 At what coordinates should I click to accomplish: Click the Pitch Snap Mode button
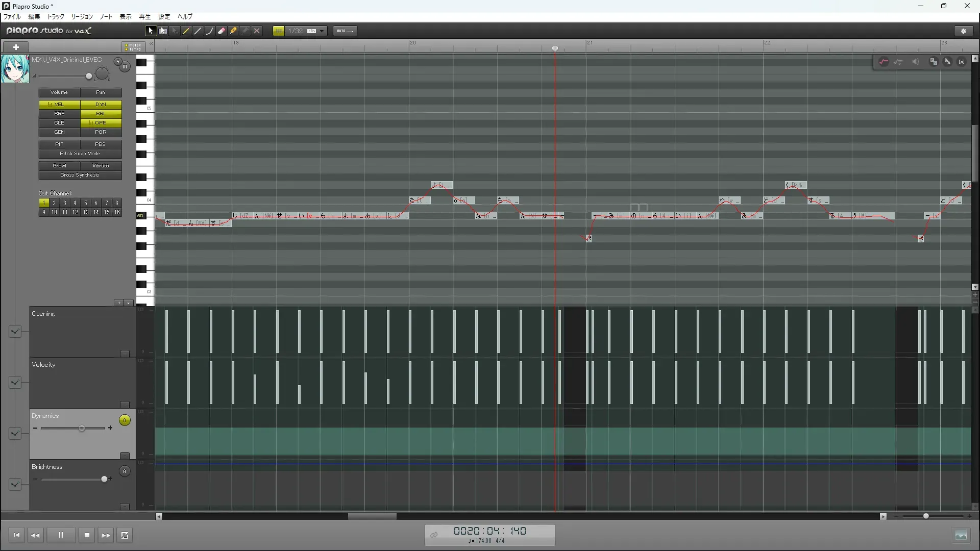(80, 154)
